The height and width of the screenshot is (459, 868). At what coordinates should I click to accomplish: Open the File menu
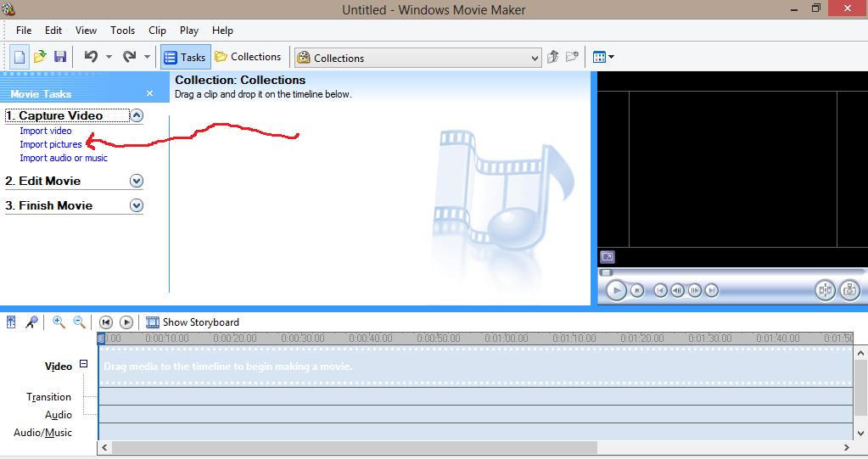(x=24, y=31)
